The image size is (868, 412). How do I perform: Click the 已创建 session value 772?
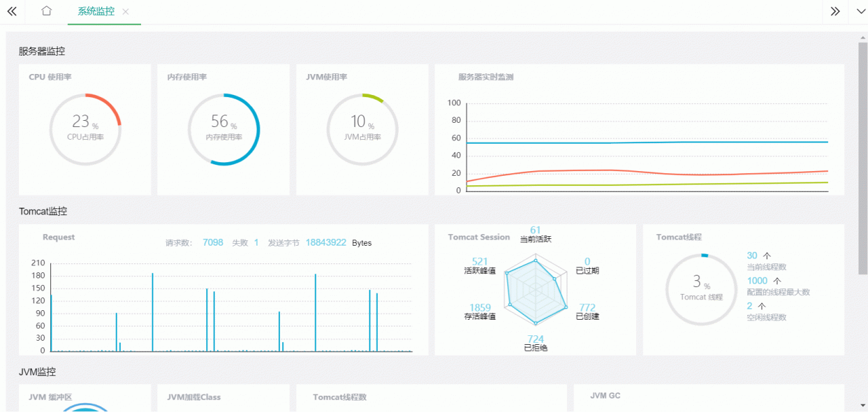(x=587, y=307)
